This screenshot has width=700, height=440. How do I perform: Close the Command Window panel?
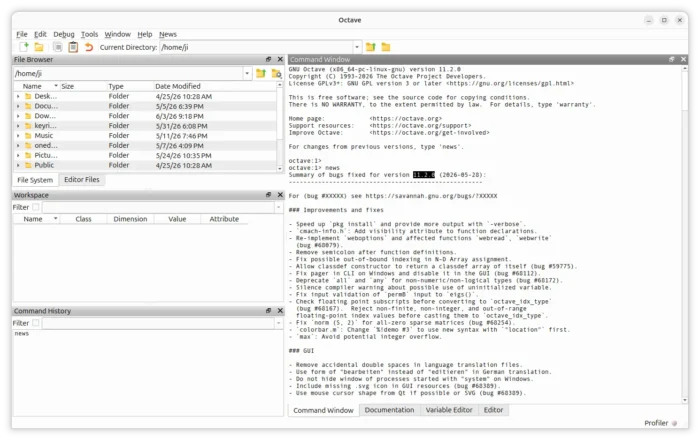click(683, 59)
